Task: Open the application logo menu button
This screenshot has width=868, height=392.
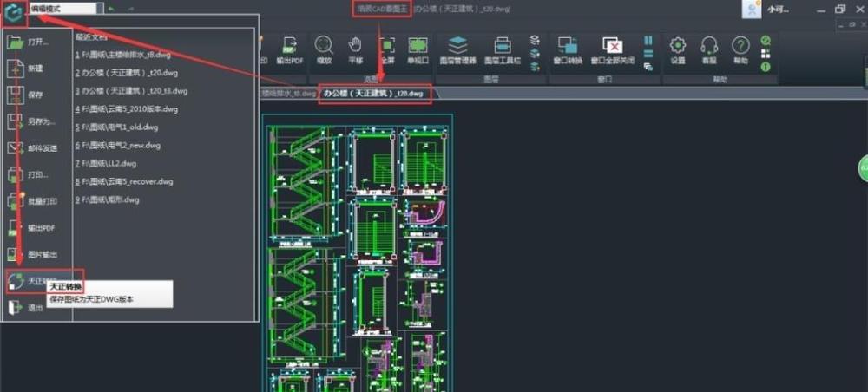Action: [x=15, y=13]
